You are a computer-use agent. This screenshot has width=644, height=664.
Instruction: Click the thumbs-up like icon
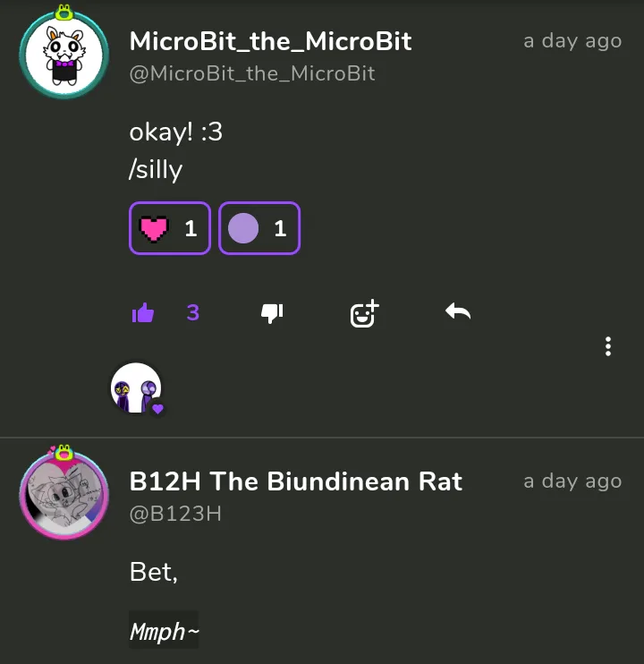pos(143,313)
